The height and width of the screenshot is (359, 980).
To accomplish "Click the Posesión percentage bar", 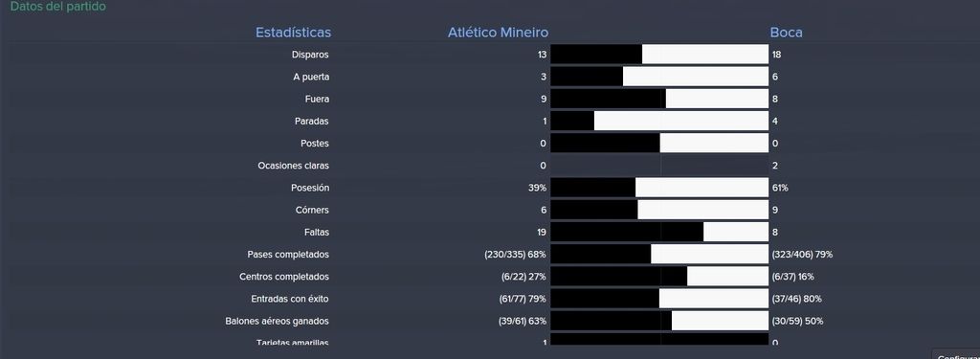I will pos(659,188).
